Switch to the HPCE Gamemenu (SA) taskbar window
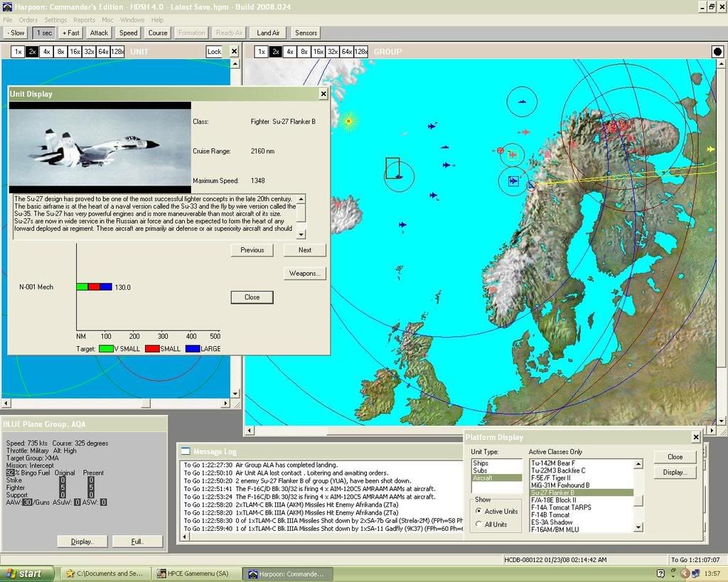Viewport: 728px width, 582px height. pos(198,573)
